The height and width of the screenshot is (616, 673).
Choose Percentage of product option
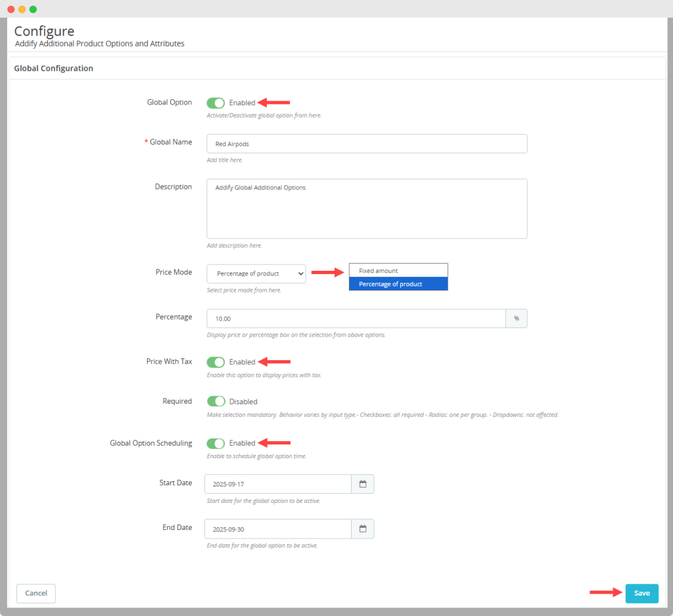398,284
